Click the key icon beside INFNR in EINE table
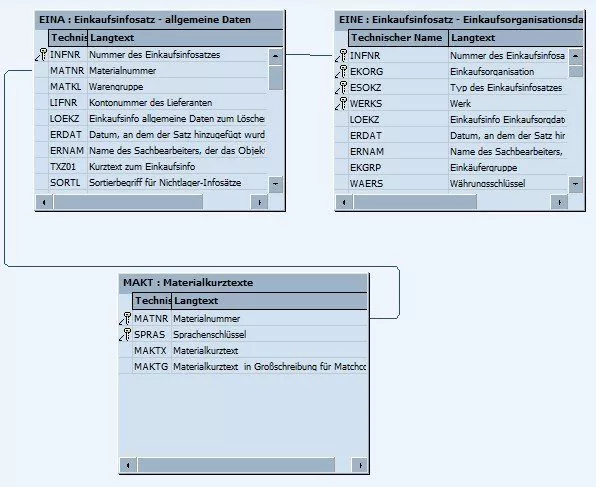The image size is (596, 487). (341, 56)
